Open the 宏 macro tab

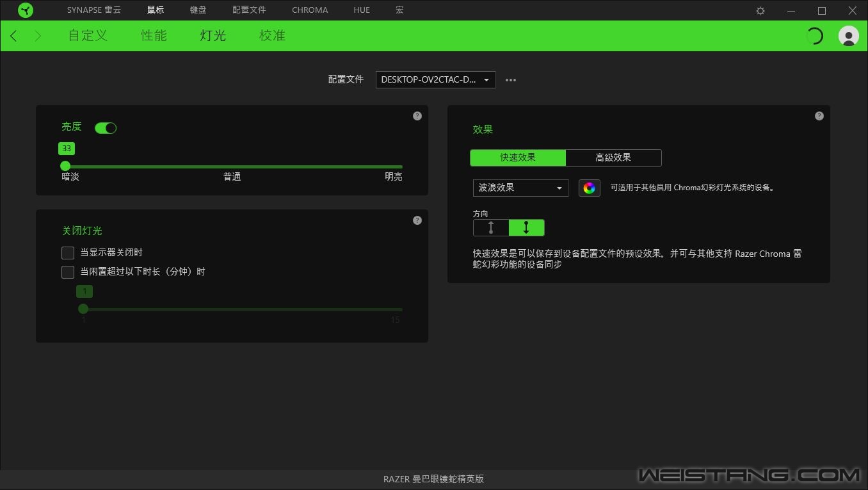(399, 10)
